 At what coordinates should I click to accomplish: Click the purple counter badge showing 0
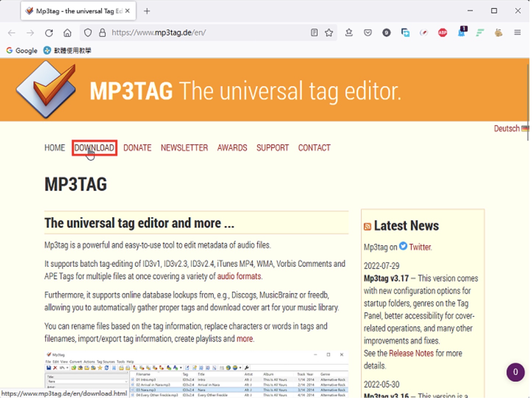pos(518,374)
